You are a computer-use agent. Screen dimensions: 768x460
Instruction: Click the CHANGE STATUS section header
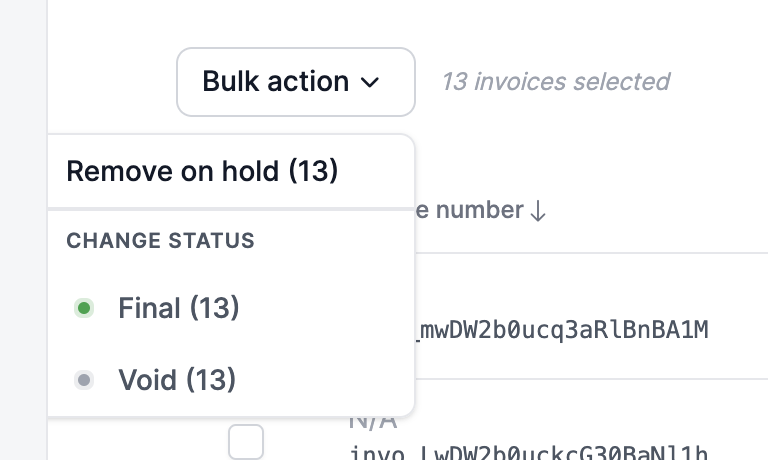point(160,240)
